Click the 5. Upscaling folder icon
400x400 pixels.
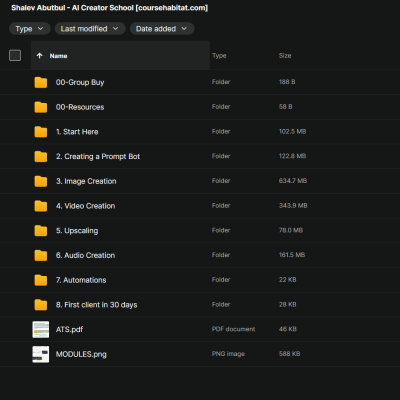[41, 230]
